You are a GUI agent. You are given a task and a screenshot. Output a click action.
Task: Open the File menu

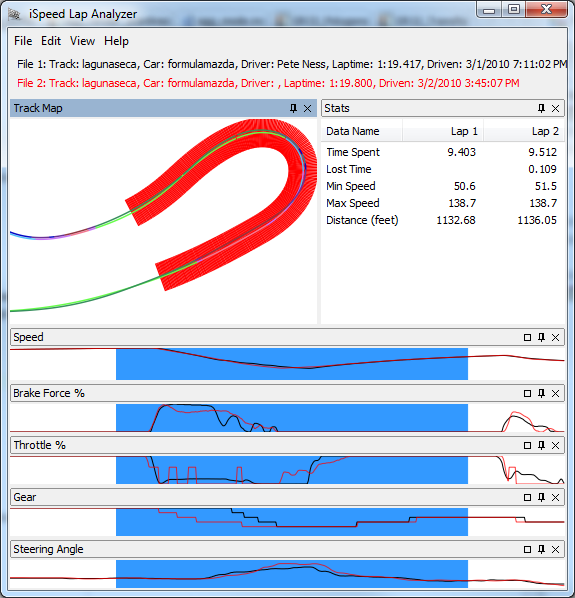click(23, 41)
